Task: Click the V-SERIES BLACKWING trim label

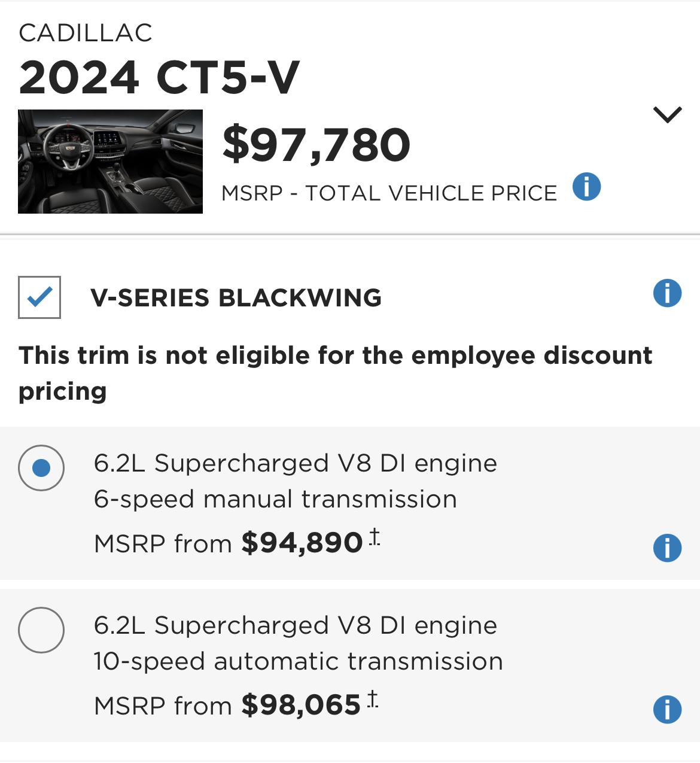Action: coord(236,297)
